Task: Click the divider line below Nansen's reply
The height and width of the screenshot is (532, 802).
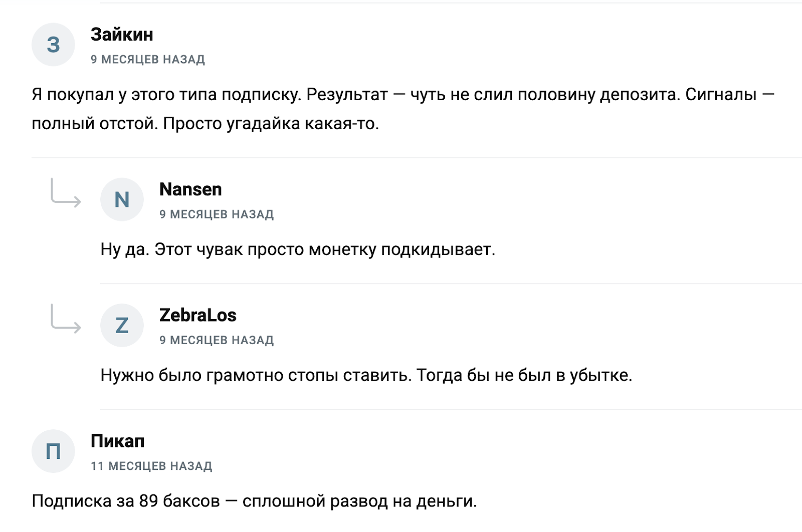Action: click(x=451, y=284)
